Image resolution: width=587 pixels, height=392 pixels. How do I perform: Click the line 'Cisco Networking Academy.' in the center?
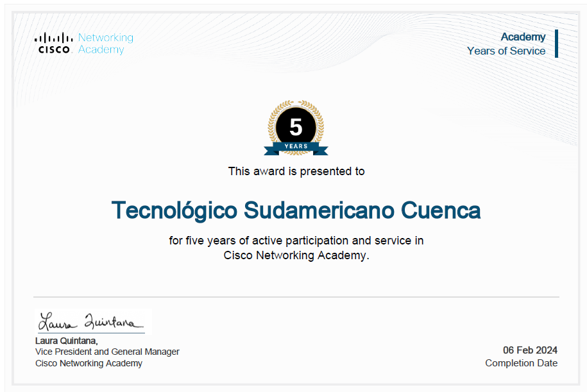pos(296,255)
